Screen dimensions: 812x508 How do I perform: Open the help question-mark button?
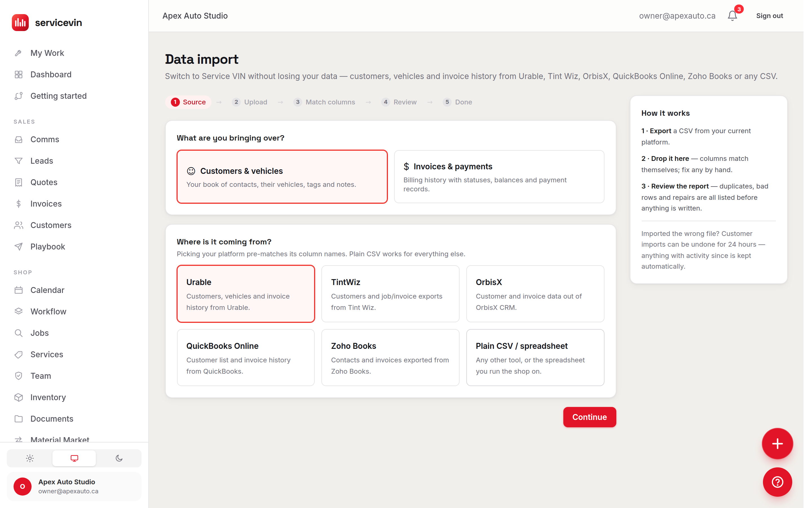pyautogui.click(x=777, y=482)
